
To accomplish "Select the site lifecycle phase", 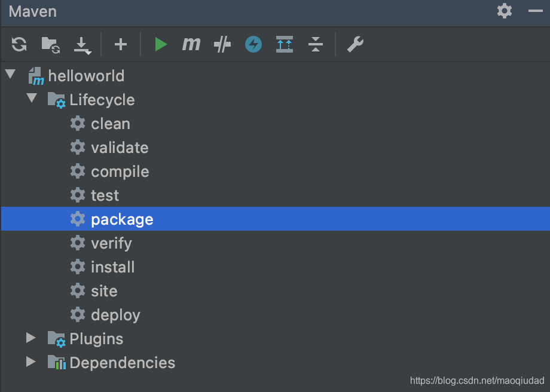I will tap(104, 291).
